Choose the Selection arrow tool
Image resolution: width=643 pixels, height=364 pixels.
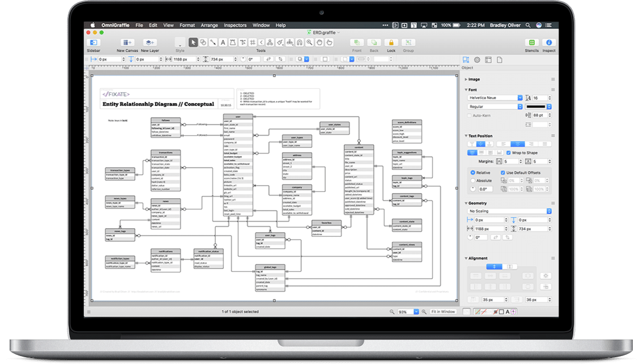coord(193,42)
